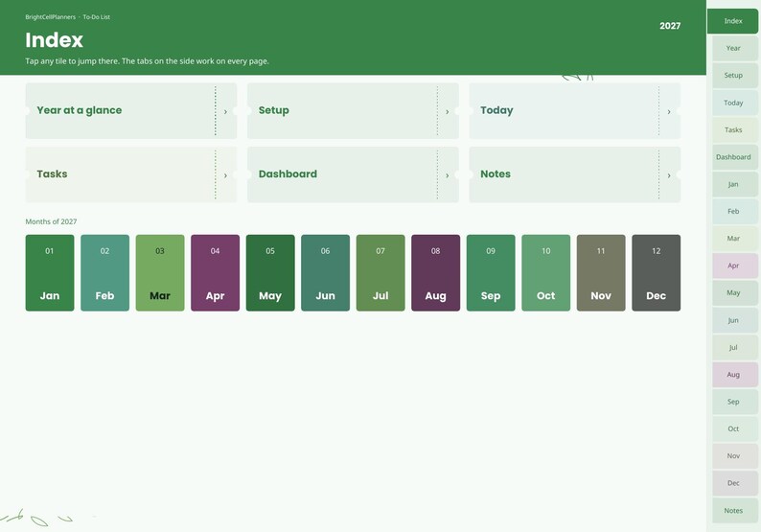Click the chevron on the Setup tile
The height and width of the screenshot is (532, 761).
[x=447, y=111]
